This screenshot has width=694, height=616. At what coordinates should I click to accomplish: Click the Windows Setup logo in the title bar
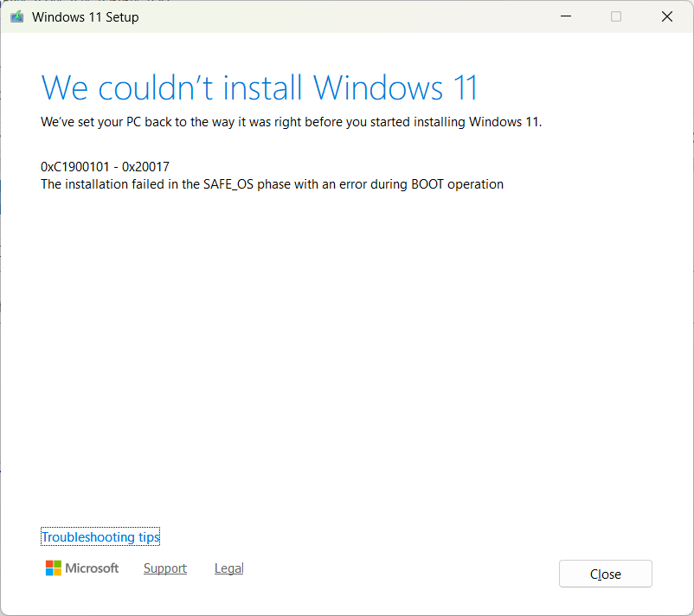coord(16,16)
